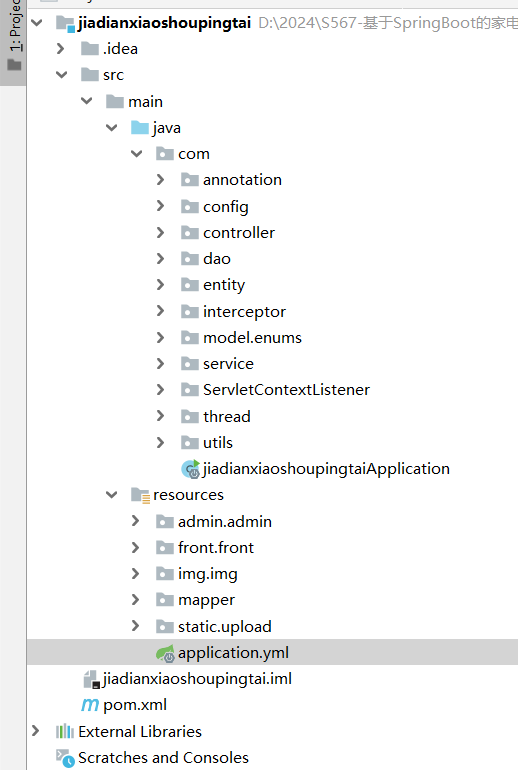Select the static.upload folder

coord(224,627)
